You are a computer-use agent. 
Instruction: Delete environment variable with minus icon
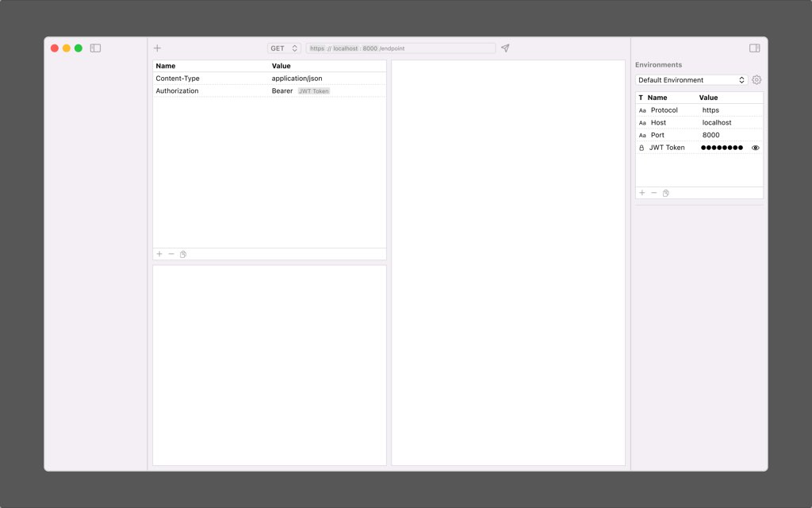point(654,193)
